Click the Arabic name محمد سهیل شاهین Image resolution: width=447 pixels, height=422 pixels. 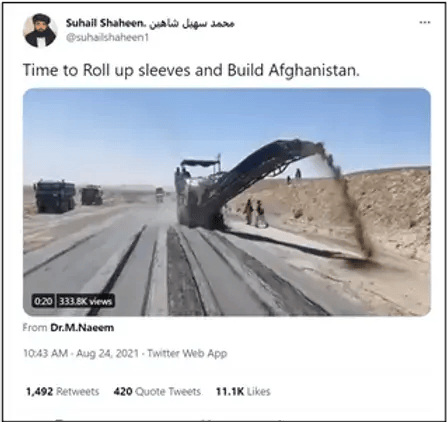point(191,23)
